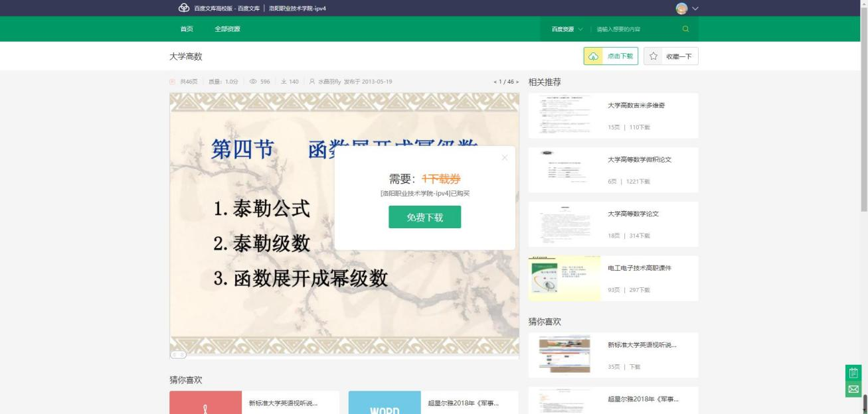The height and width of the screenshot is (414, 868).
Task: Close the download popup dialog
Action: [505, 157]
